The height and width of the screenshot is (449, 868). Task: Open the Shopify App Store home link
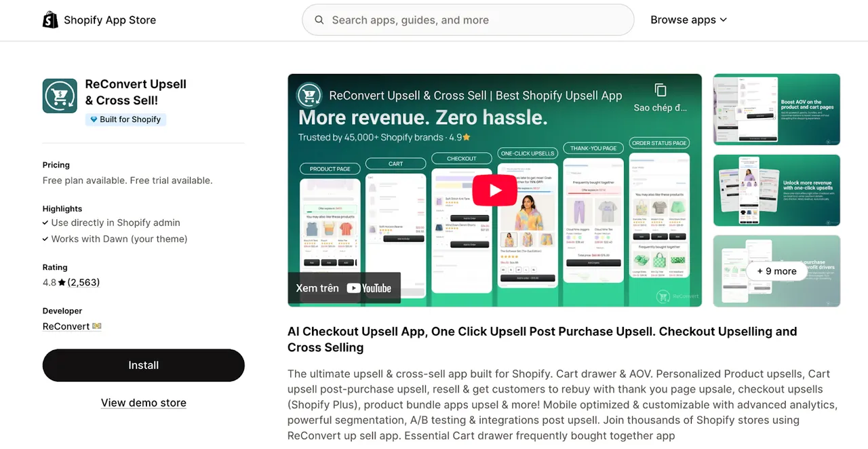tap(100, 20)
